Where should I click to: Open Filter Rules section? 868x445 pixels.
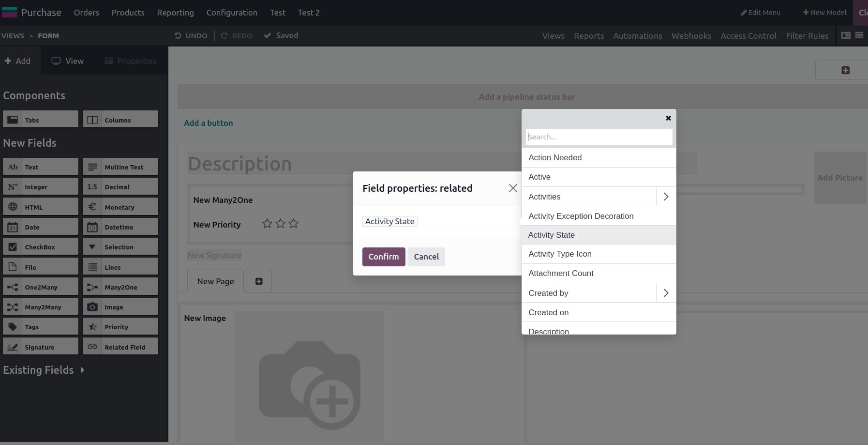807,36
